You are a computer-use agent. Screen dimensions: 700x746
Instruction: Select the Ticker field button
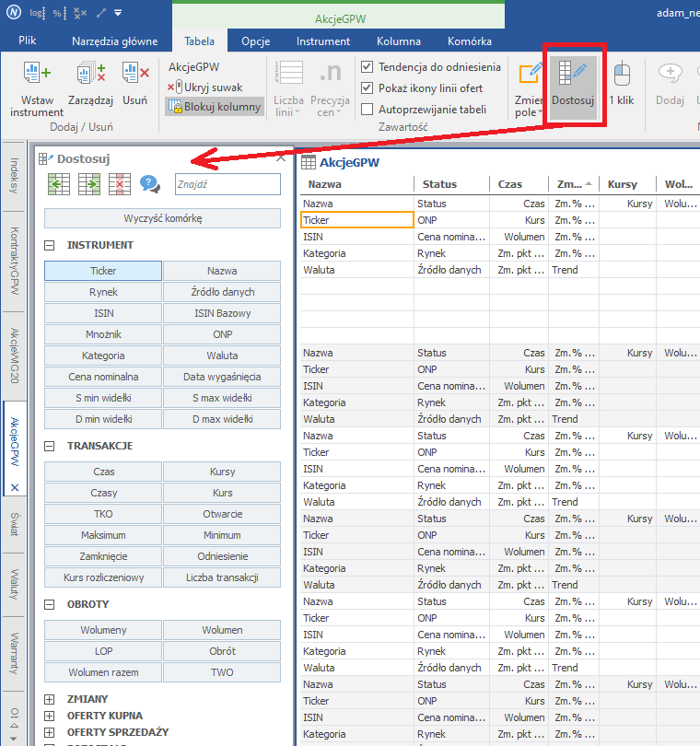click(x=103, y=271)
